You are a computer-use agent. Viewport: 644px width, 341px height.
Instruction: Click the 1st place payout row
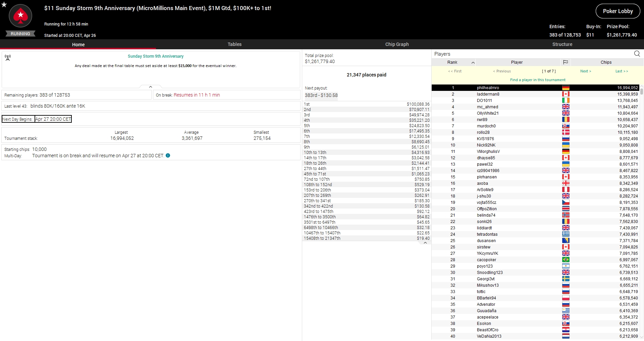(367, 104)
